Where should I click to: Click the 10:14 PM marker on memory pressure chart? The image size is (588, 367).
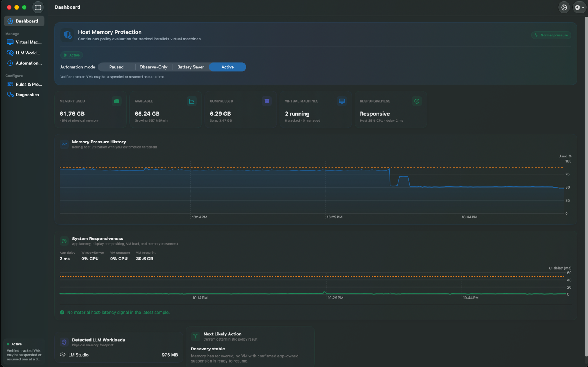coord(200,217)
